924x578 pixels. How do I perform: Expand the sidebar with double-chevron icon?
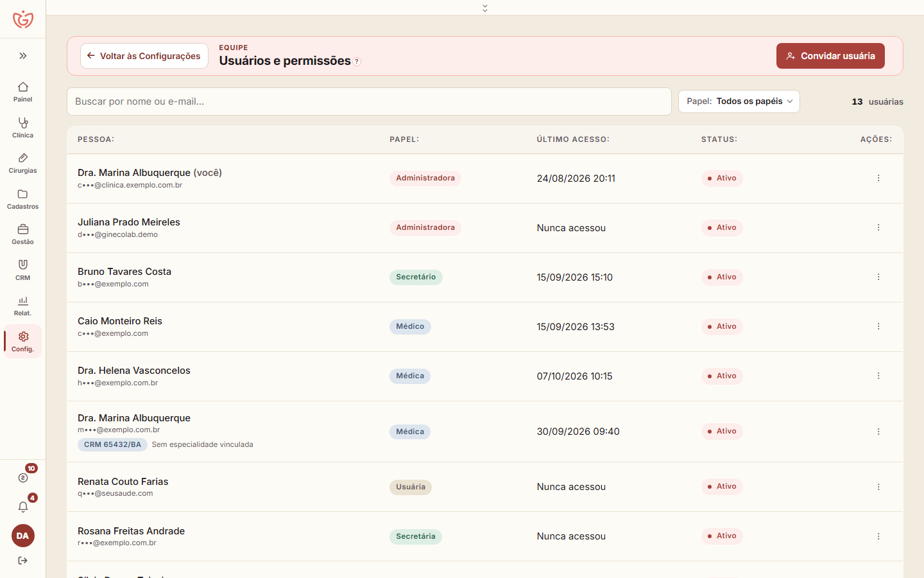pyautogui.click(x=23, y=56)
